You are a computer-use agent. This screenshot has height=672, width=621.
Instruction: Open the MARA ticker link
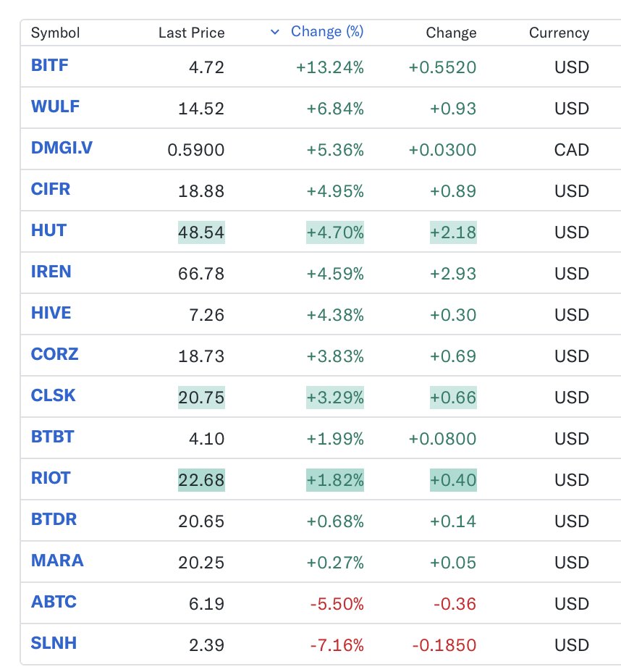(x=57, y=561)
